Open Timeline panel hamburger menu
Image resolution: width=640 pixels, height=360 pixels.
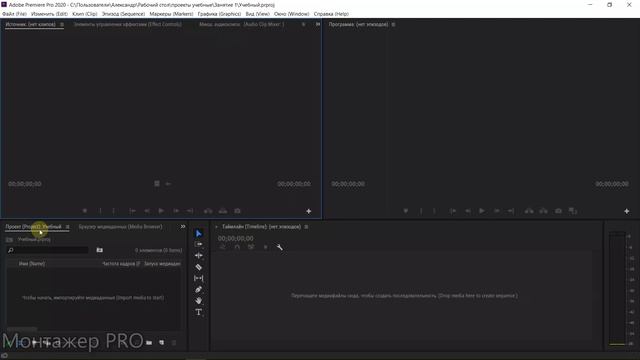pos(306,227)
